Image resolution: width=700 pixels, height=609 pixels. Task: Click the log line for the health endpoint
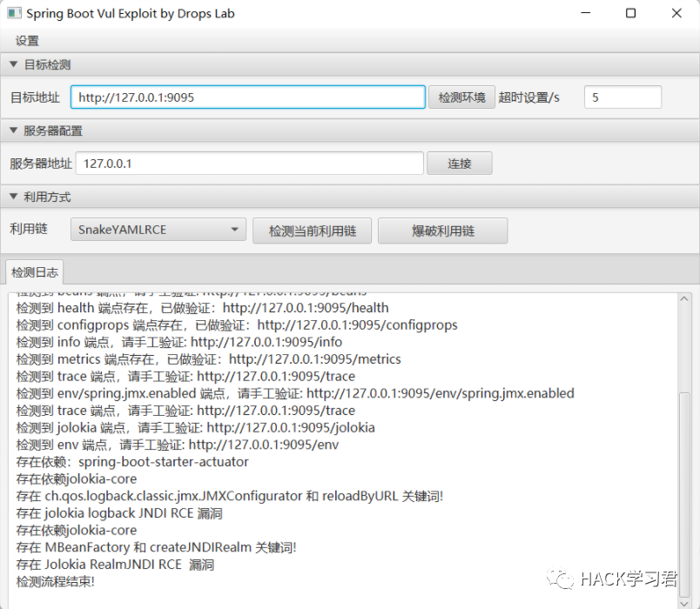pos(202,308)
